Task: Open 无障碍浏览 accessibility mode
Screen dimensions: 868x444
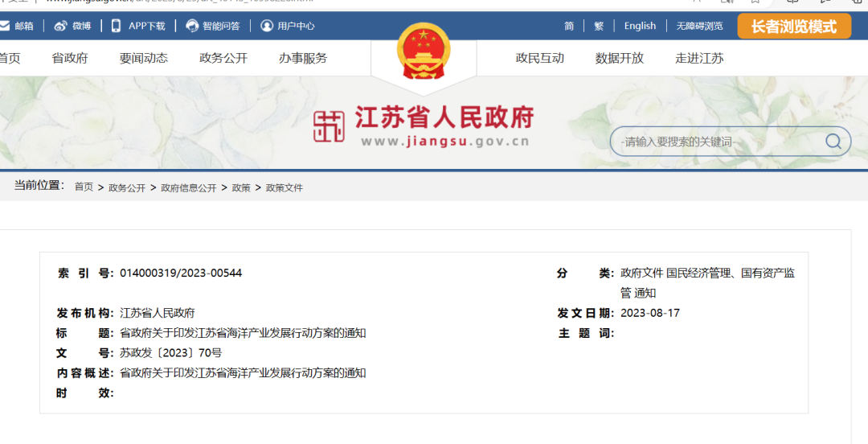Action: pyautogui.click(x=699, y=26)
